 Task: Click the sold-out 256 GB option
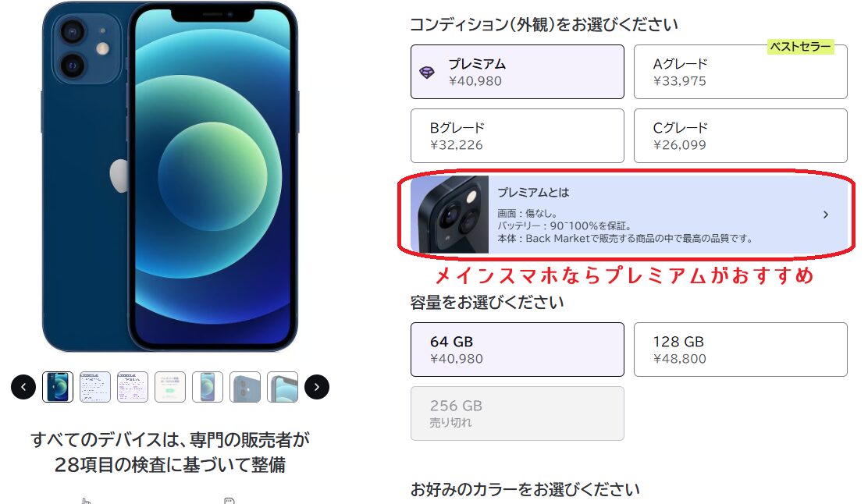click(517, 413)
